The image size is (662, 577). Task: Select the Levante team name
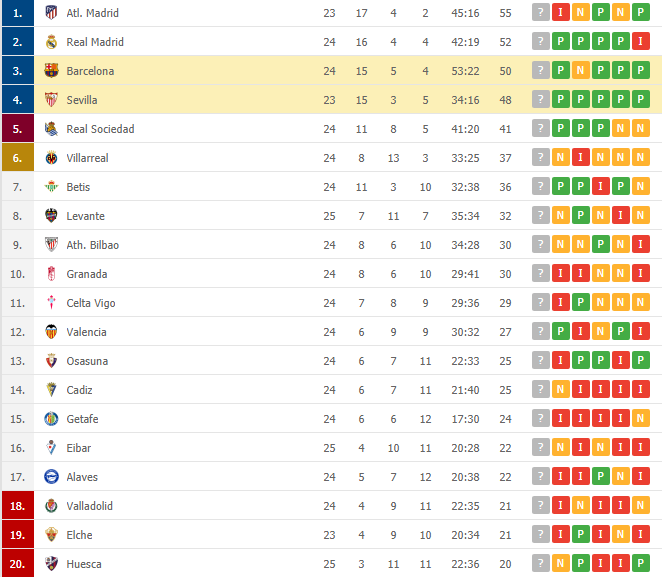85,216
